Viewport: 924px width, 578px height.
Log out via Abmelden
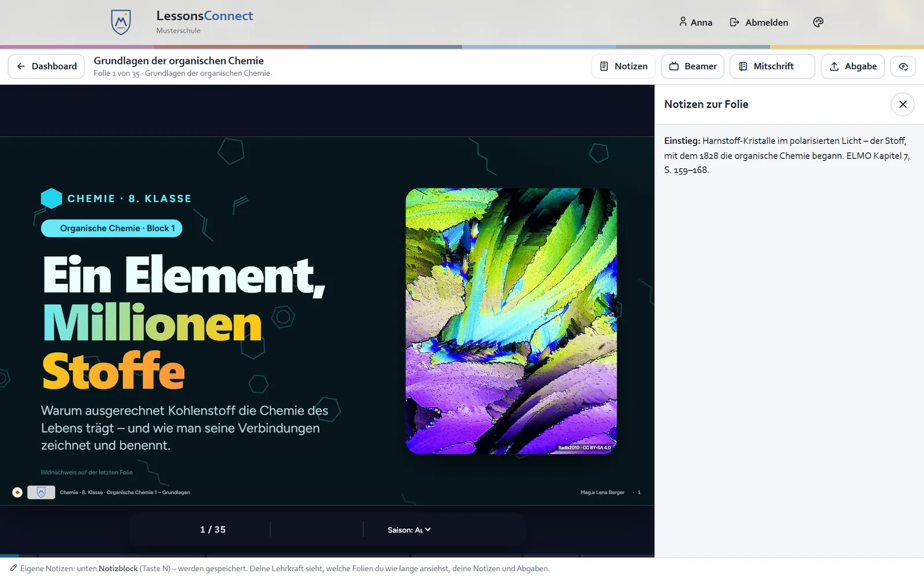759,22
